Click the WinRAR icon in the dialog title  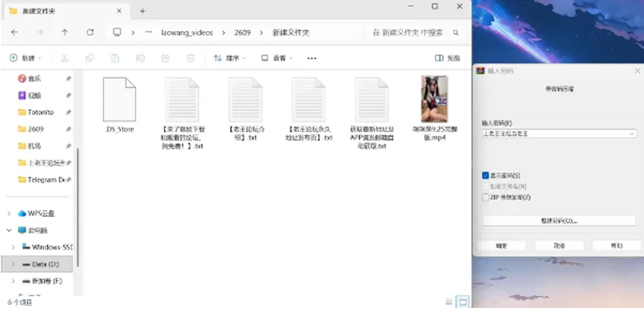[480, 71]
